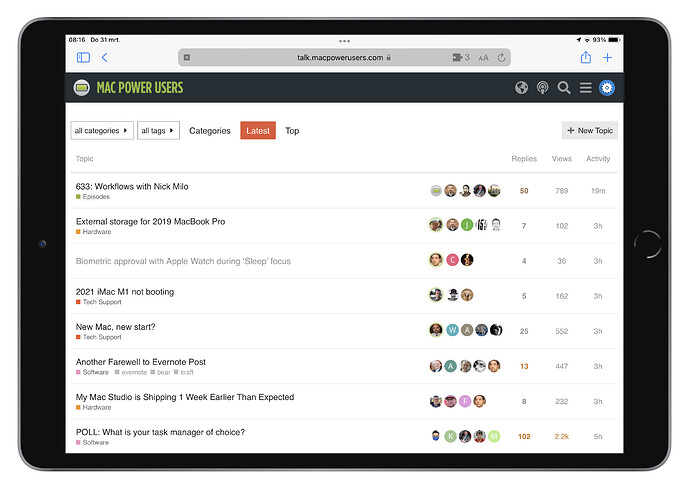Image resolution: width=689 pixels, height=488 pixels.
Task: Switch to the Top tab
Action: [x=292, y=131]
